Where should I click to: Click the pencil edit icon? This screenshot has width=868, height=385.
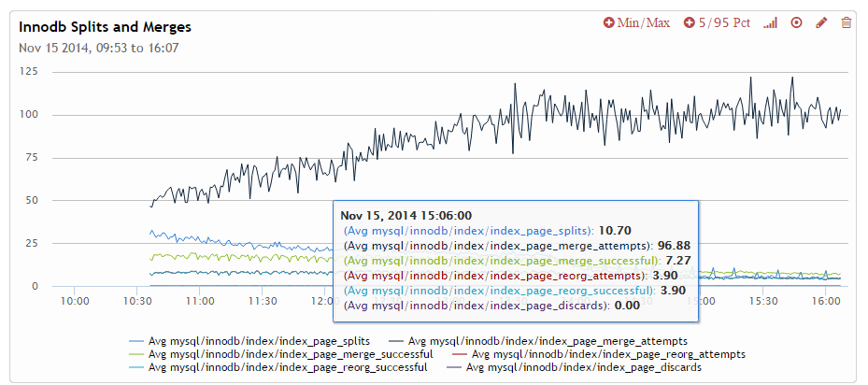pos(822,22)
